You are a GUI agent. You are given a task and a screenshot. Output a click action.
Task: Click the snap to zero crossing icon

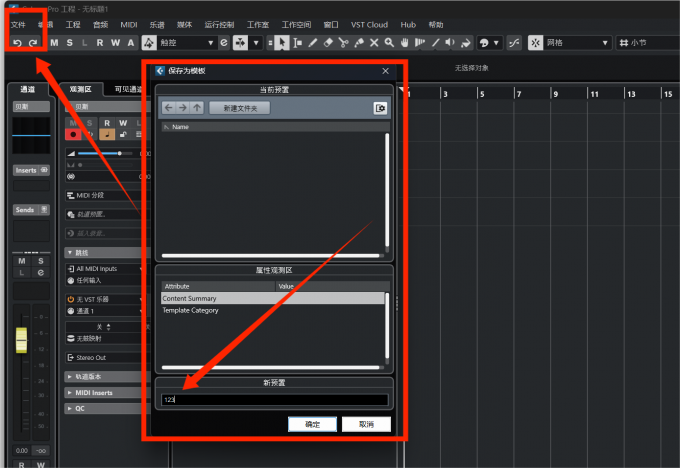tap(514, 43)
